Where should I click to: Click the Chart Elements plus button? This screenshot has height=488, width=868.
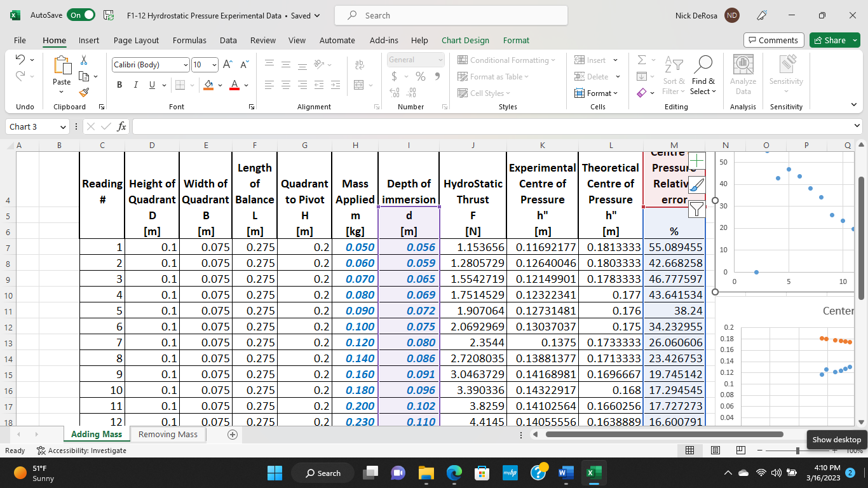tap(697, 161)
